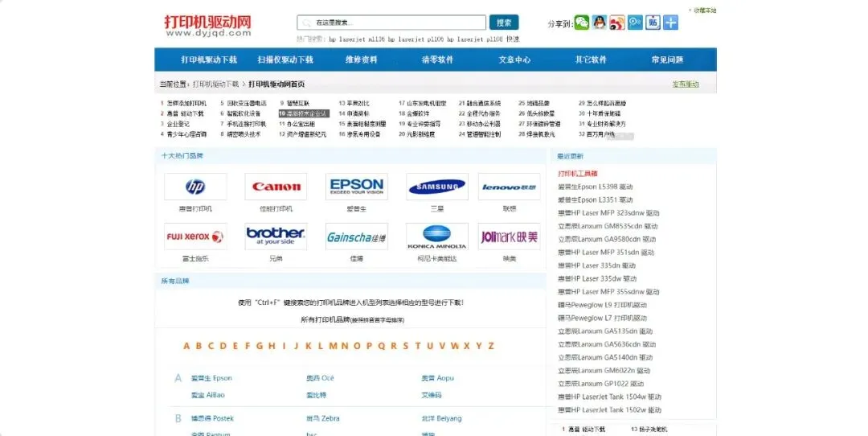Open 扫描仪驱动下载 nav menu
Image resolution: width=868 pixels, height=436 pixels.
coord(285,60)
